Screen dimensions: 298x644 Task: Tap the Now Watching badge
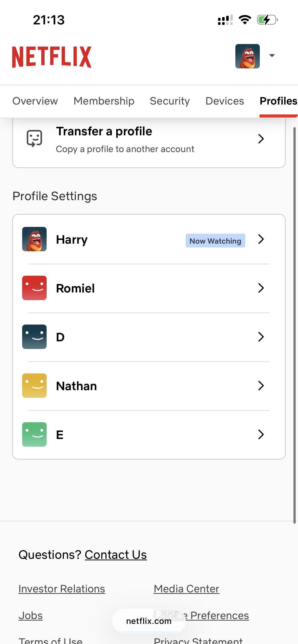pos(215,241)
